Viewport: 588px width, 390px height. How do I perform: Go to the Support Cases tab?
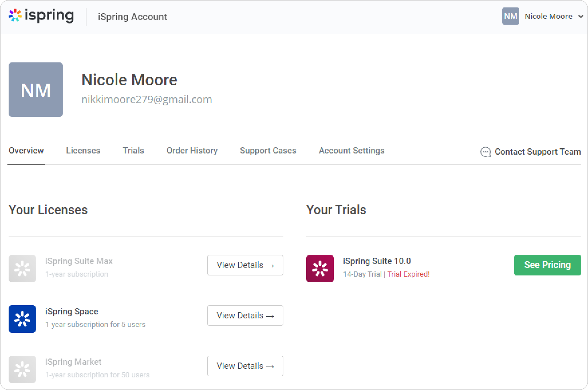268,151
